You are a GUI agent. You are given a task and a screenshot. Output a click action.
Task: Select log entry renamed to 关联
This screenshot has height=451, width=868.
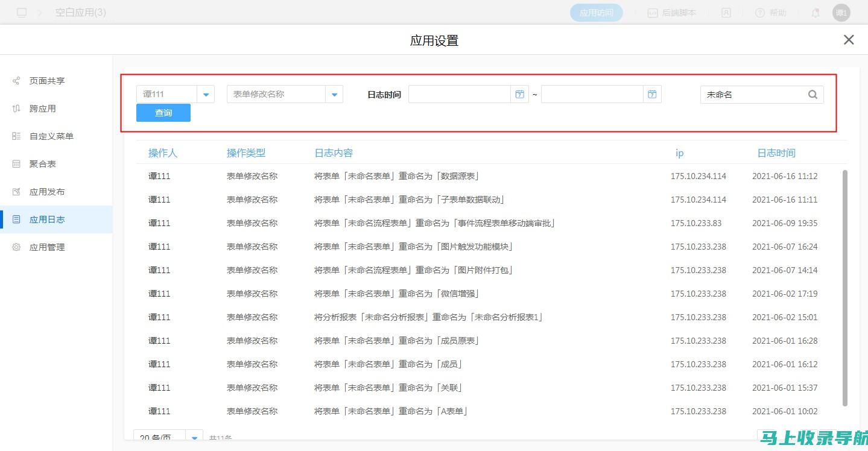tap(388, 388)
